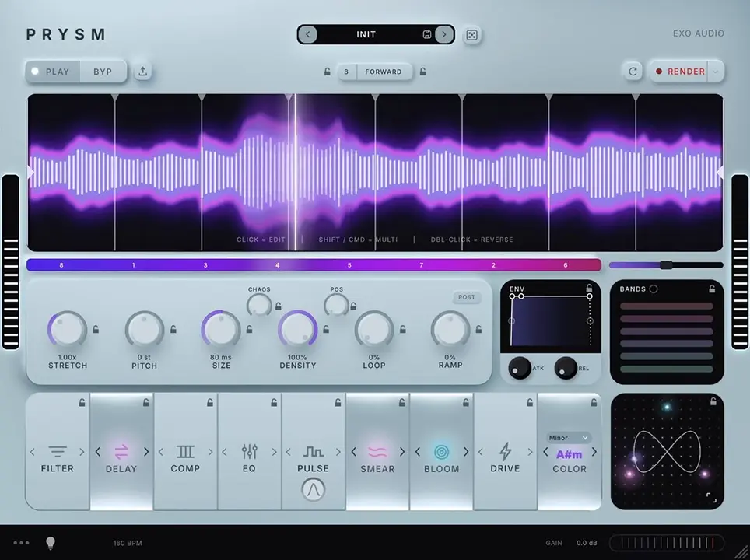The image size is (750, 560).
Task: Switch to BYP bypass mode
Action: click(x=103, y=72)
